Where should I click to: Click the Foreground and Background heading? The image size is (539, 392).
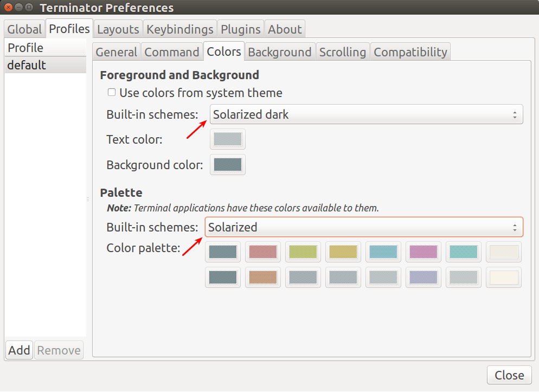pyautogui.click(x=179, y=75)
